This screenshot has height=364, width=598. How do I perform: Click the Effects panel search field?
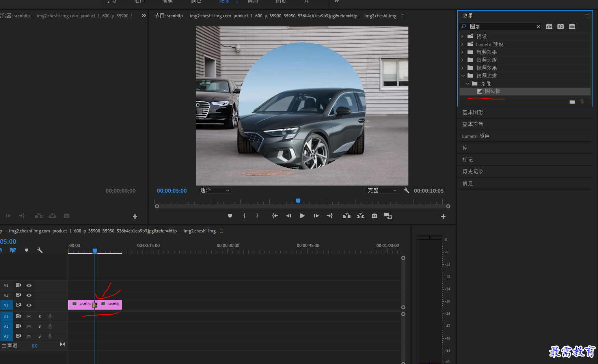coord(501,26)
